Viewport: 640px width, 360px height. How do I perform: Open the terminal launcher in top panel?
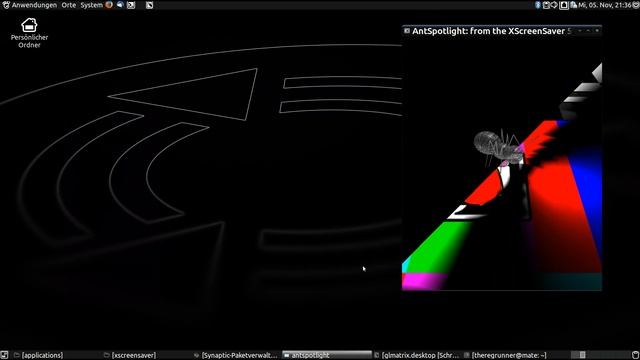[x=131, y=5]
